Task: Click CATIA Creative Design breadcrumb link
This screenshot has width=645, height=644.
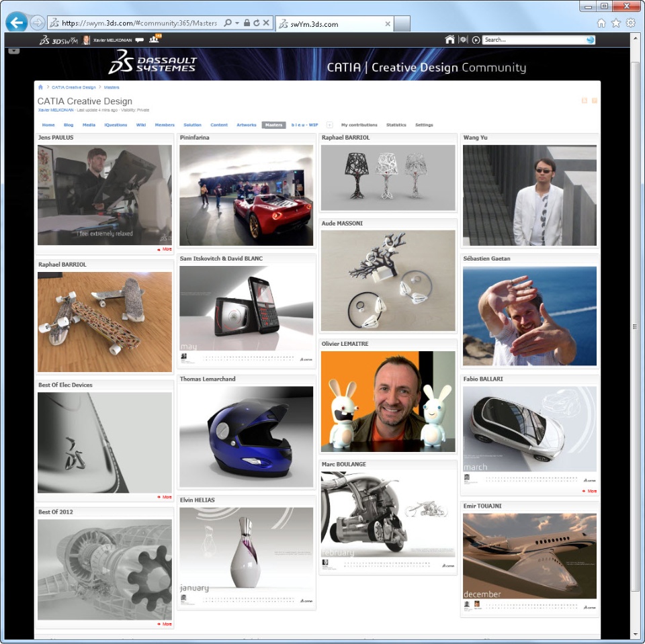Action: (x=74, y=87)
